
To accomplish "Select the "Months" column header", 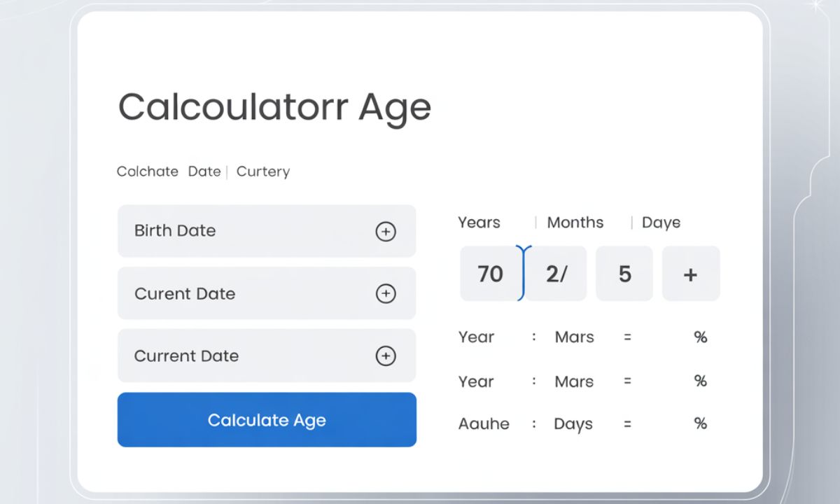I will tap(575, 223).
